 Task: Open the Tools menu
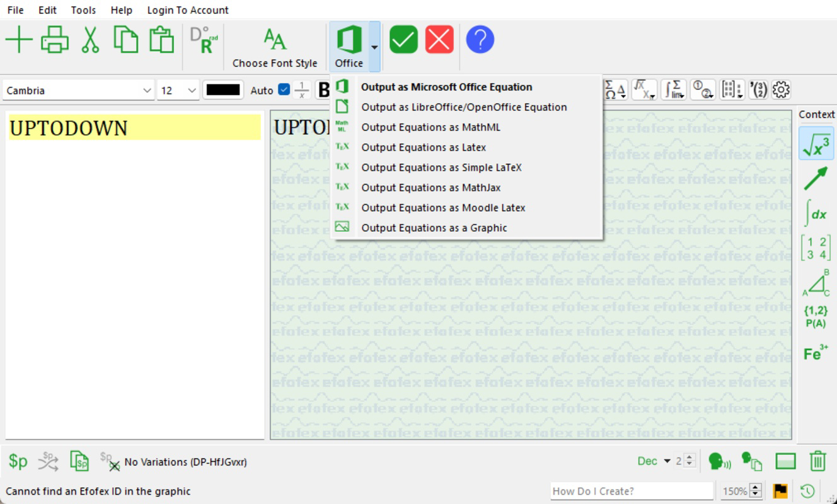pos(83,10)
